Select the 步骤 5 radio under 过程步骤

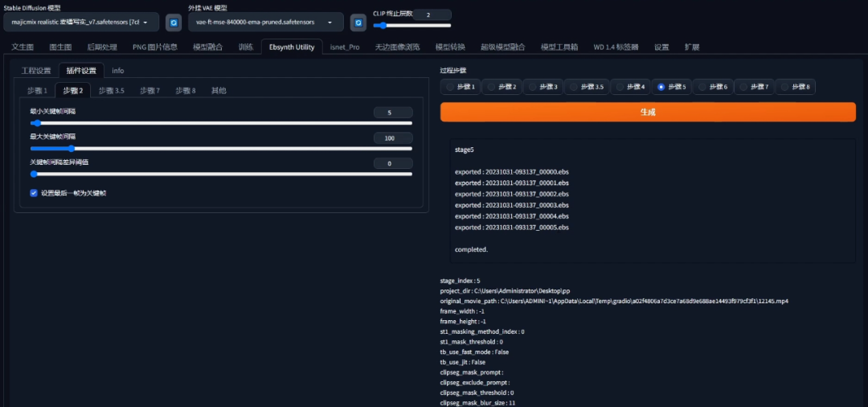[x=672, y=87]
